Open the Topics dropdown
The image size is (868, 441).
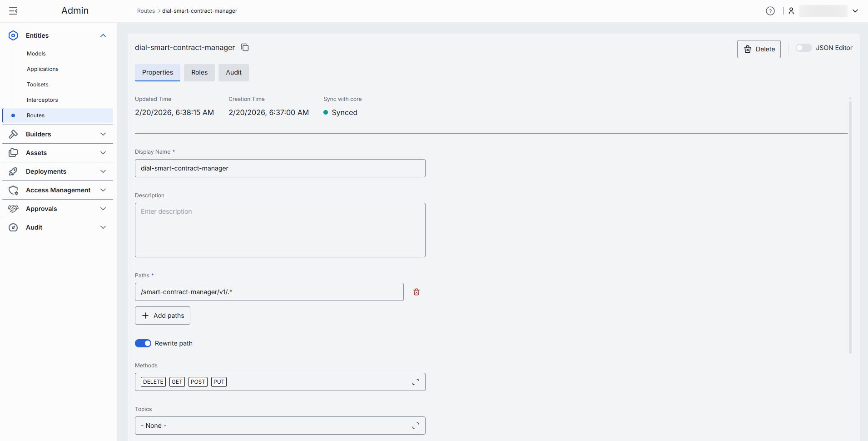click(x=415, y=426)
